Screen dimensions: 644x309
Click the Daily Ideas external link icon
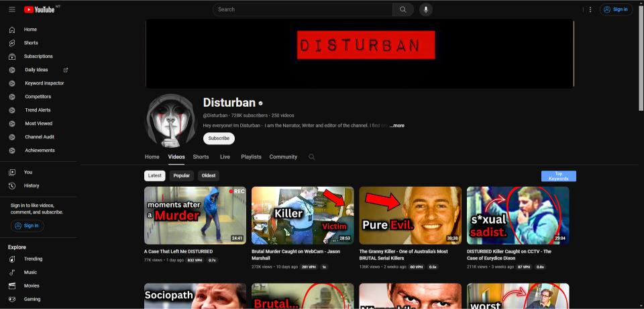pyautogui.click(x=66, y=70)
